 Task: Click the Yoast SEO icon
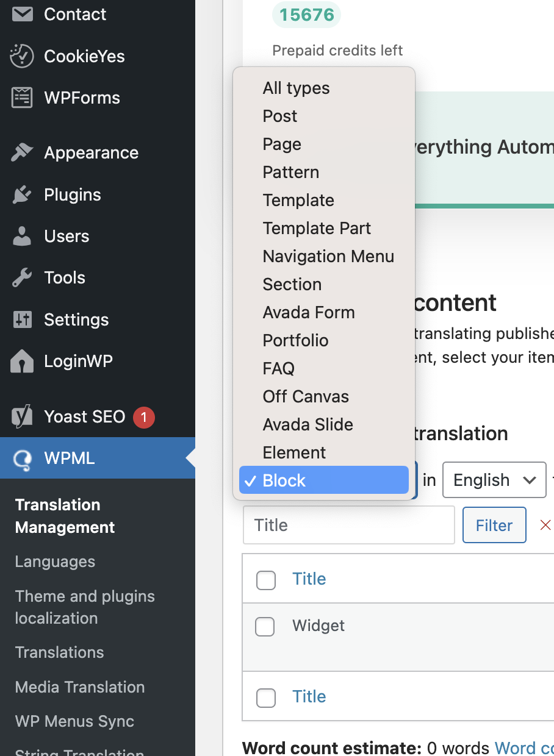[23, 416]
